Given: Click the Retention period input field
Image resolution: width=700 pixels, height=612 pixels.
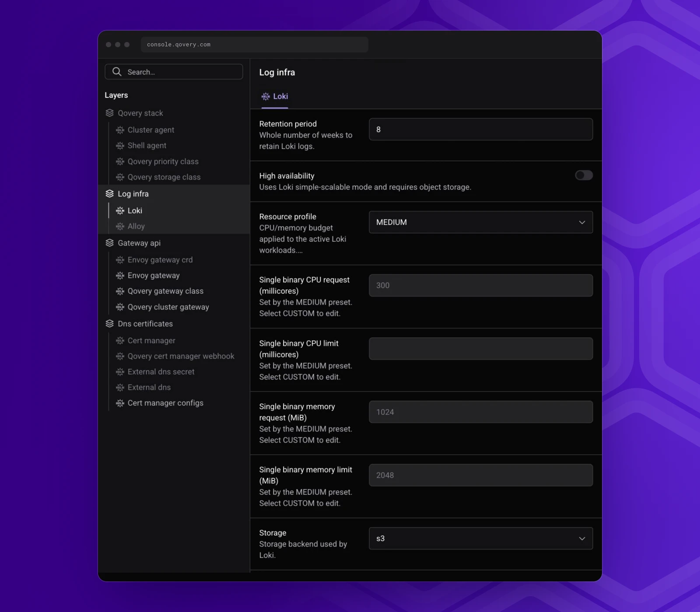Looking at the screenshot, I should [481, 129].
